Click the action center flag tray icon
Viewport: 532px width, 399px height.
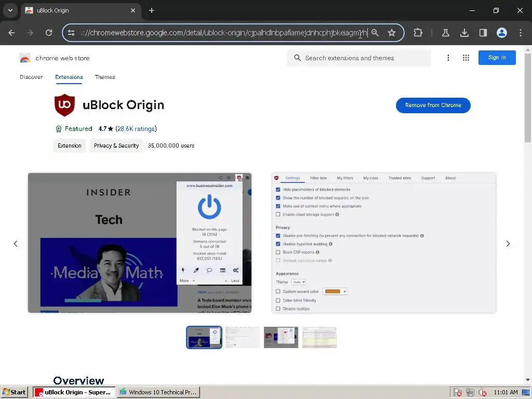[457, 393]
